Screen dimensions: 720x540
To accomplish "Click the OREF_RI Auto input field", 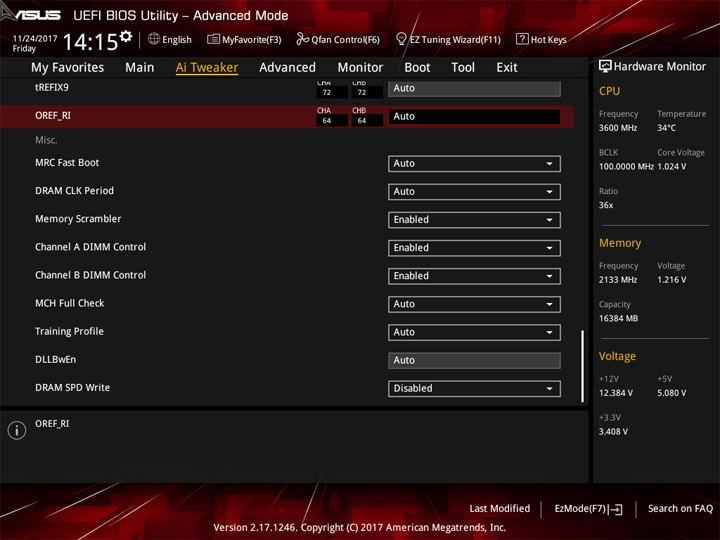I will [x=474, y=117].
